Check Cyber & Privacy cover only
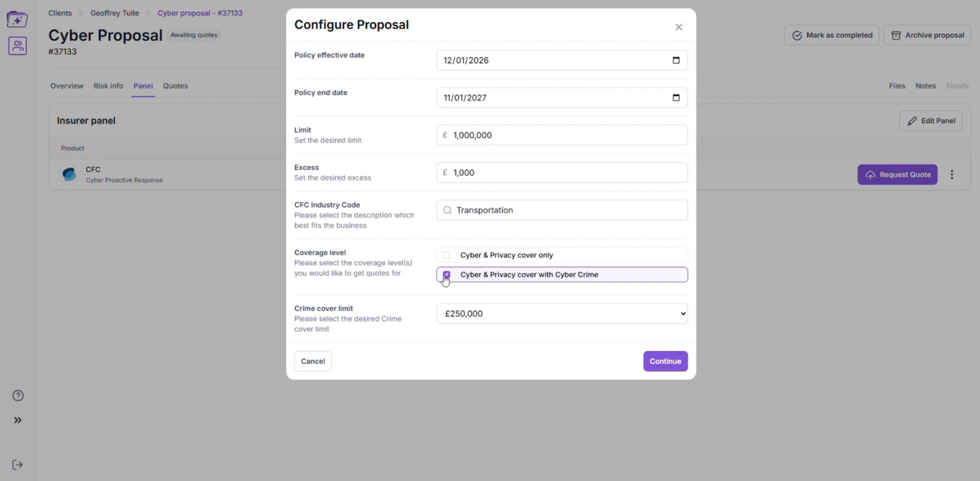This screenshot has height=481, width=980. [446, 255]
